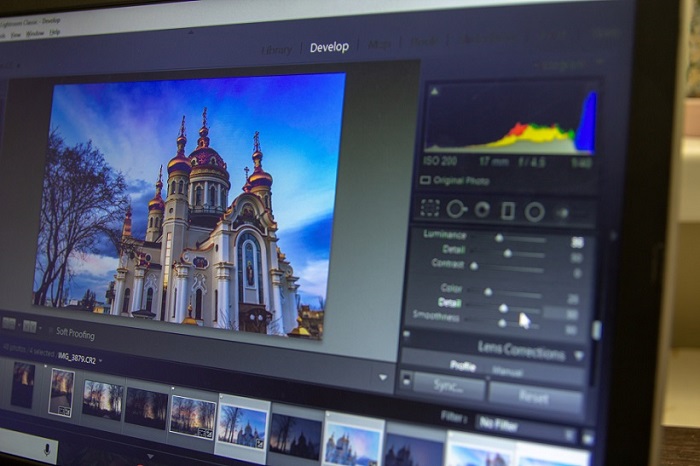Screen dimensions: 700x466
Task: Click the Luminance noise reduction slider handle
Action: [x=500, y=238]
